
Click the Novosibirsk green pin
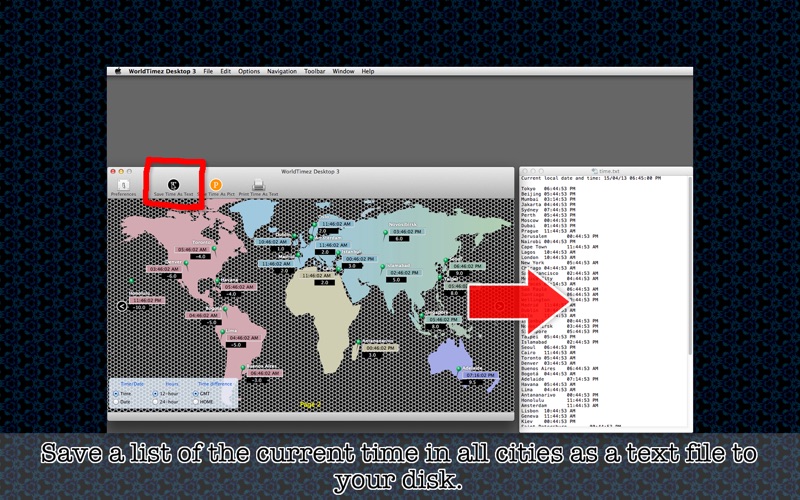coord(386,234)
